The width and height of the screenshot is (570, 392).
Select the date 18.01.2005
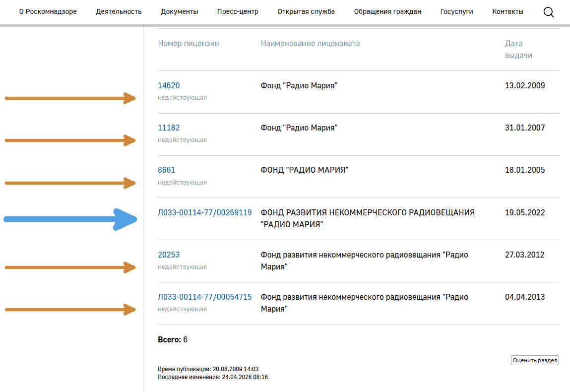[525, 170]
